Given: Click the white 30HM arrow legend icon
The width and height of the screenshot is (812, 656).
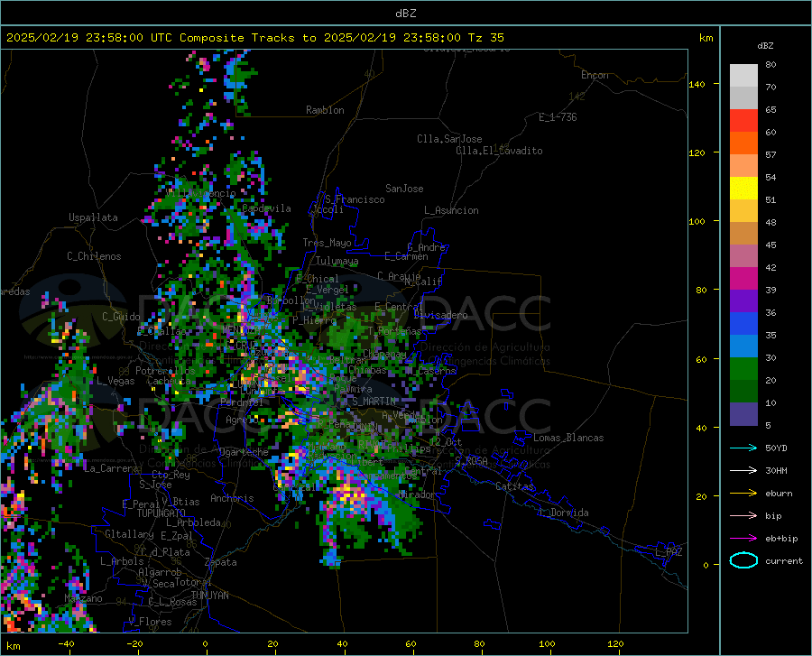Looking at the screenshot, I should [743, 471].
